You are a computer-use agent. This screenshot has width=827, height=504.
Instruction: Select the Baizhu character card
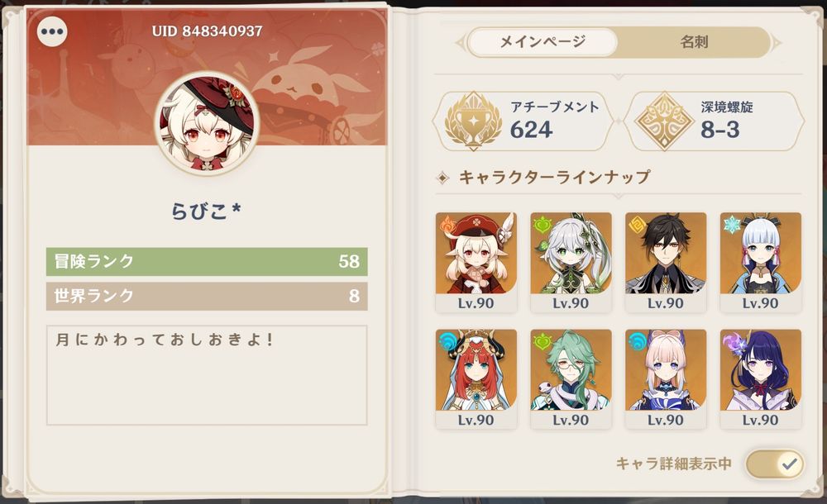coord(571,379)
